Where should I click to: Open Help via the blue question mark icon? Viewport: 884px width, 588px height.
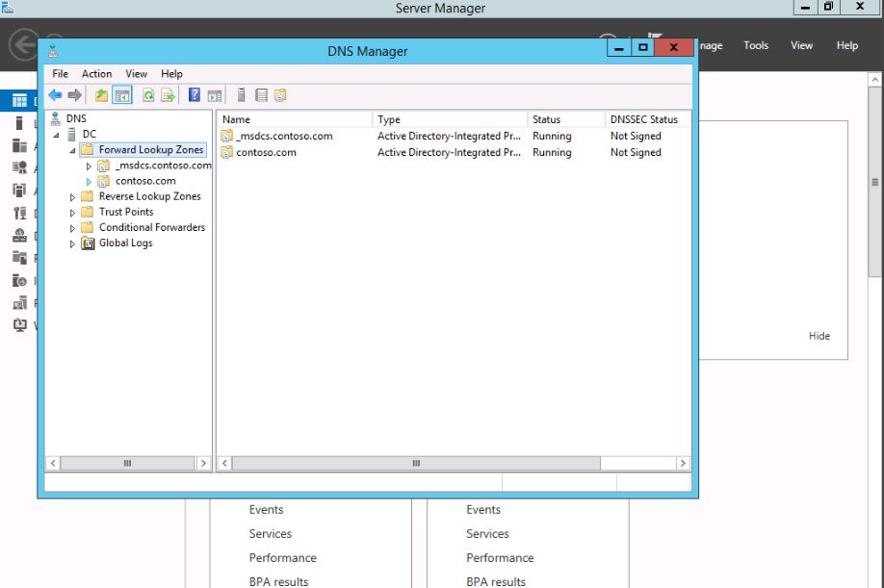[x=195, y=95]
